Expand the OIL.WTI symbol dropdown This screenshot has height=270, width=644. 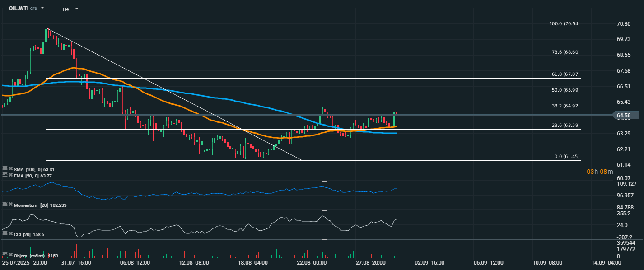pyautogui.click(x=42, y=8)
